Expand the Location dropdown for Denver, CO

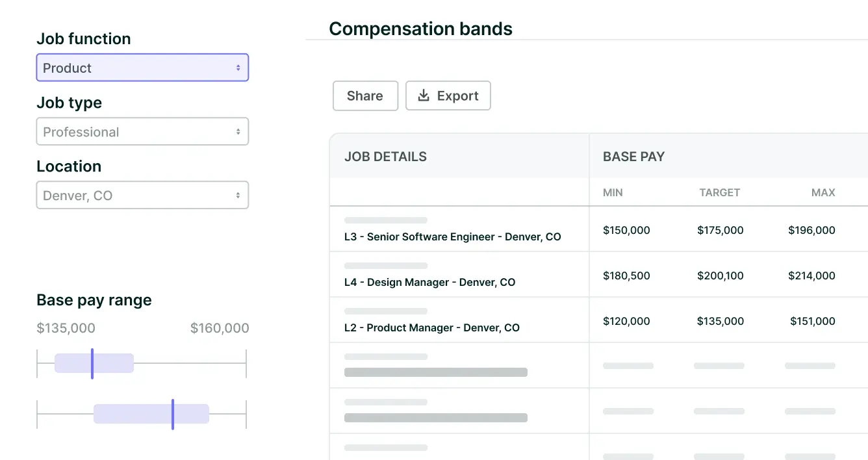click(x=142, y=196)
